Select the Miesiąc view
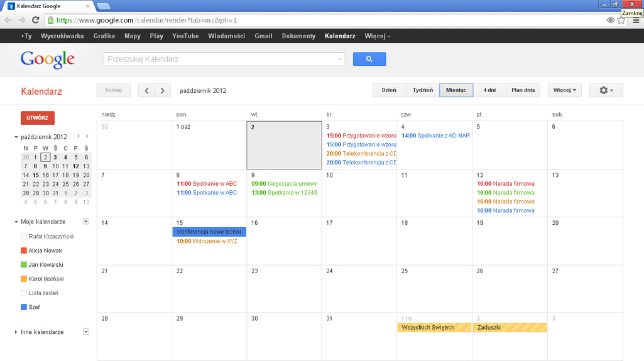 pos(456,90)
